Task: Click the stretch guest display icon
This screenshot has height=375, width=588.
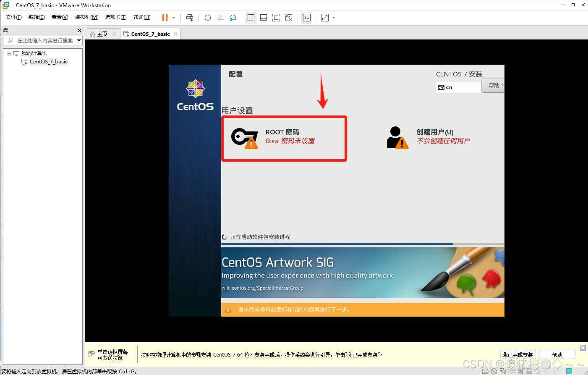Action: pos(325,18)
